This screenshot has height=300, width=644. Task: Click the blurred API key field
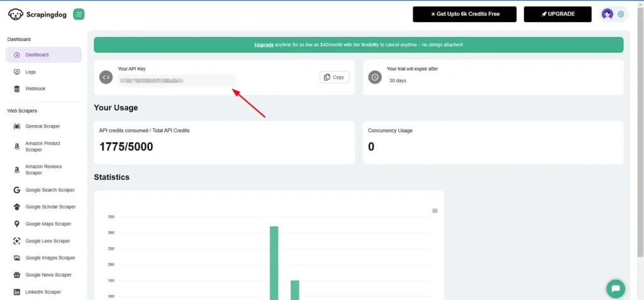click(176, 81)
